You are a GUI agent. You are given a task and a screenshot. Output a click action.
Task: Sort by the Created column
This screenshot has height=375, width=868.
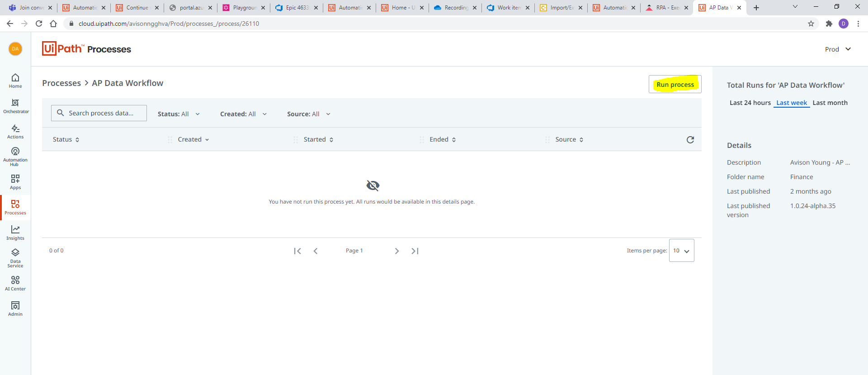[x=193, y=140]
